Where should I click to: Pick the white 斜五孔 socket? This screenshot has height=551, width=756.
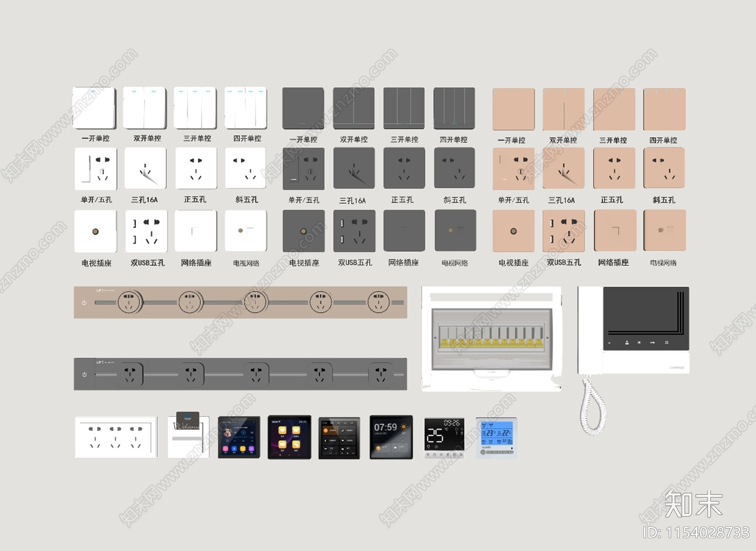pyautogui.click(x=246, y=169)
